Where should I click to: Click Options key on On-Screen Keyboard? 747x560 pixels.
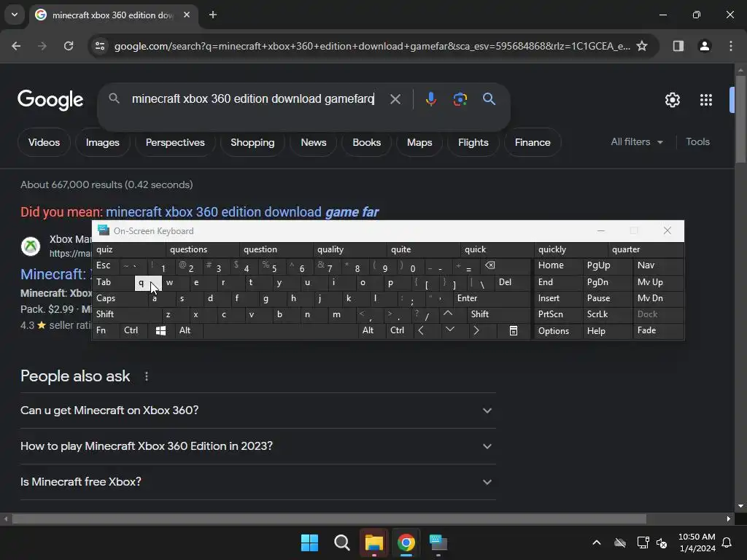(558, 331)
